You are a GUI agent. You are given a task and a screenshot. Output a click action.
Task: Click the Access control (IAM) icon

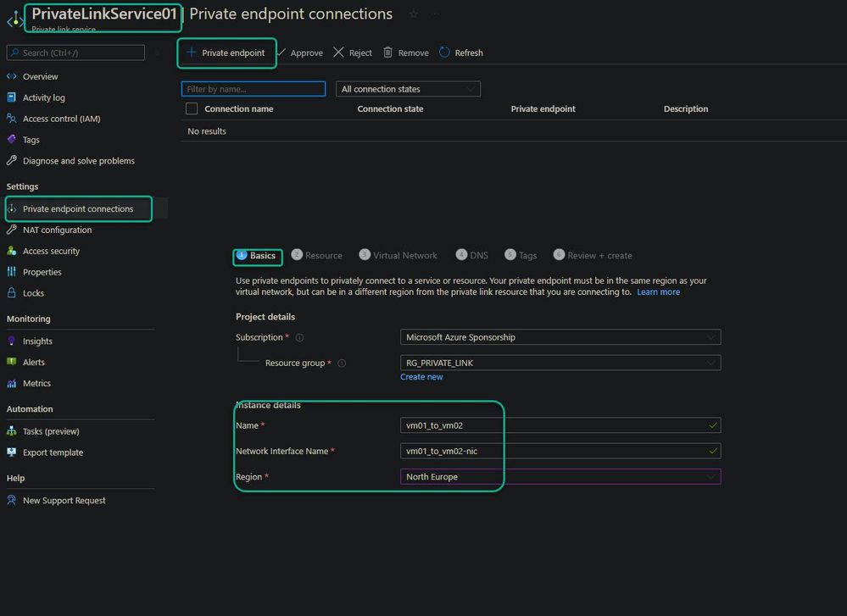pos(11,119)
